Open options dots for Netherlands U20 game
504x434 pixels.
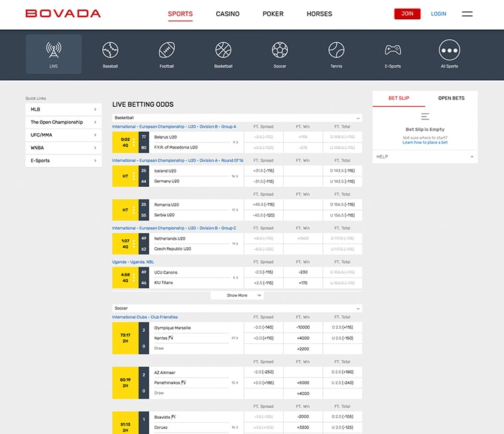tap(134, 243)
